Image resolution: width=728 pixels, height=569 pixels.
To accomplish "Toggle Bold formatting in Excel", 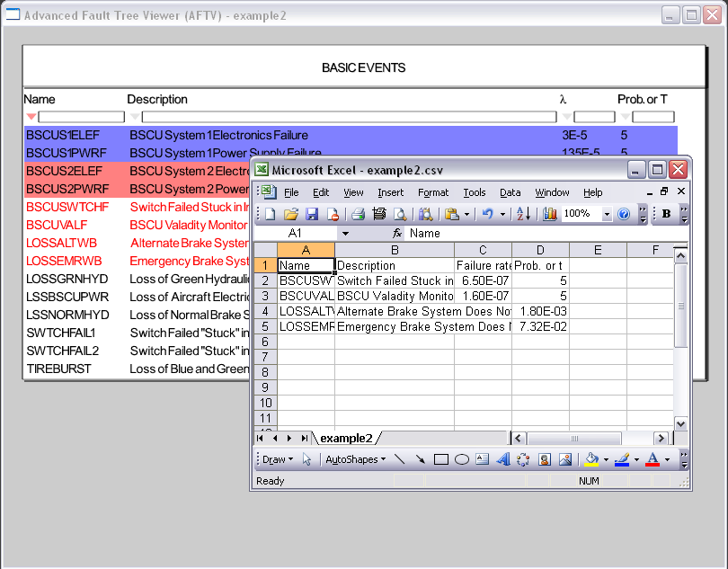I will (666, 214).
